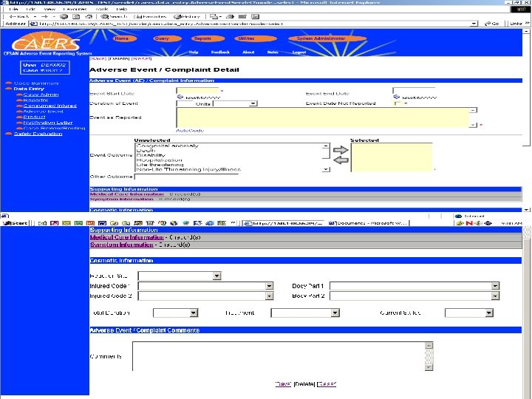Click down arrow on Unselected list scrollbar

click(326, 169)
